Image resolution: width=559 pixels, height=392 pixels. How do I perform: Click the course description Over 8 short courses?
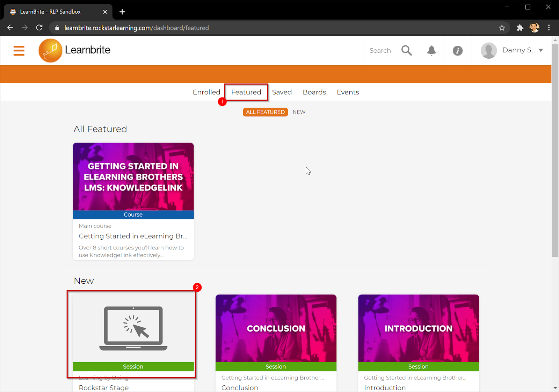click(131, 252)
